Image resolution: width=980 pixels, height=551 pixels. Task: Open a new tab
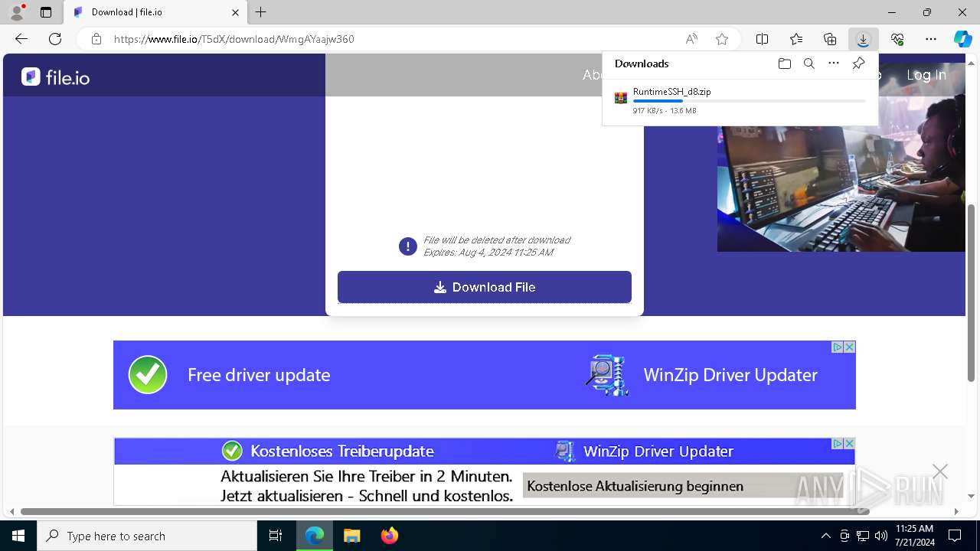pyautogui.click(x=261, y=12)
